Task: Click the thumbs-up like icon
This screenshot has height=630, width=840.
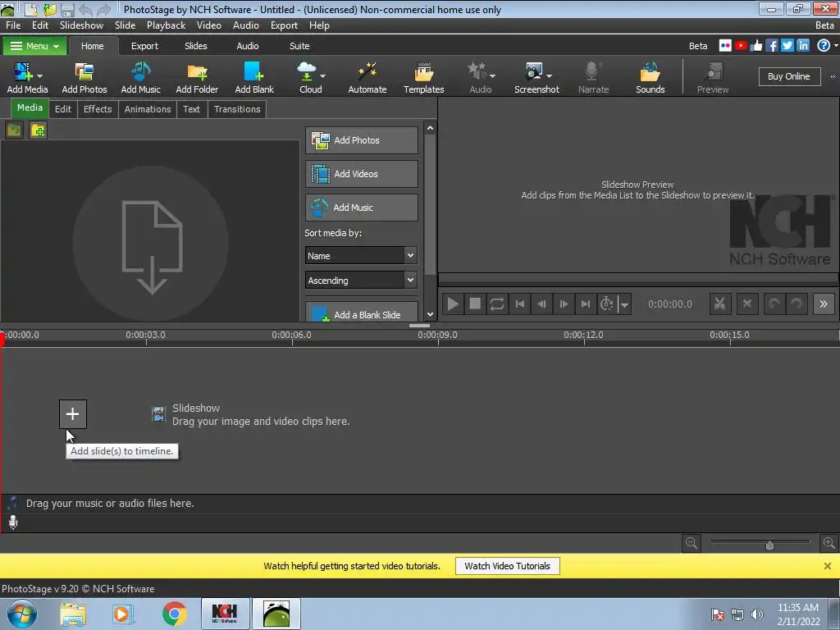Action: (756, 46)
